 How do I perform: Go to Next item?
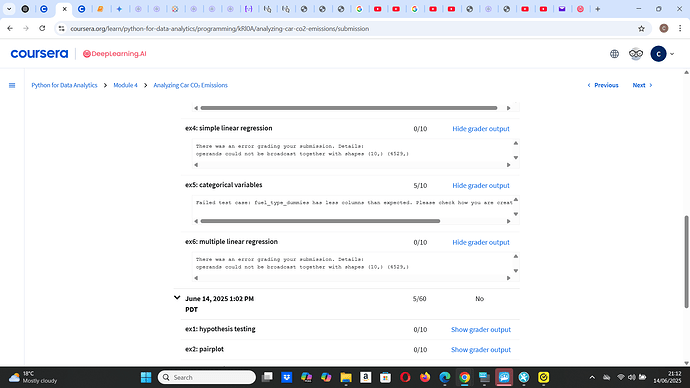point(642,85)
